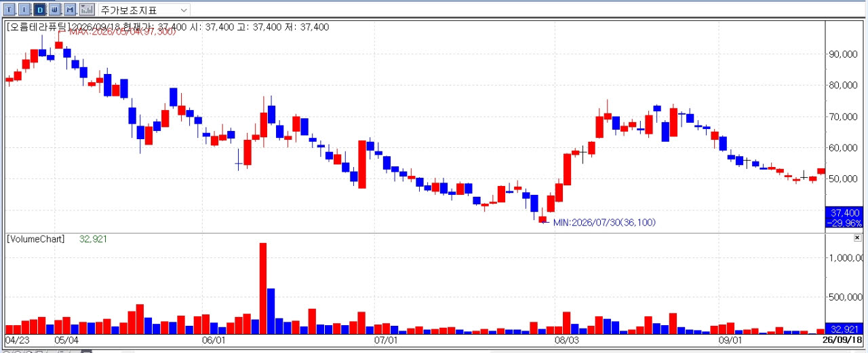This screenshot has height=353, width=868.
Task: Click the 06/01 date label
Action: coord(213,339)
